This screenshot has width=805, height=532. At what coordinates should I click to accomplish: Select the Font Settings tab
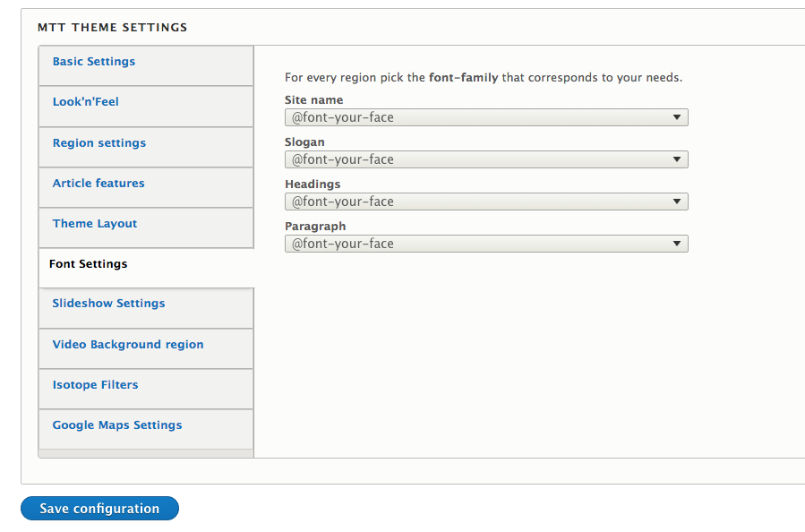click(146, 268)
